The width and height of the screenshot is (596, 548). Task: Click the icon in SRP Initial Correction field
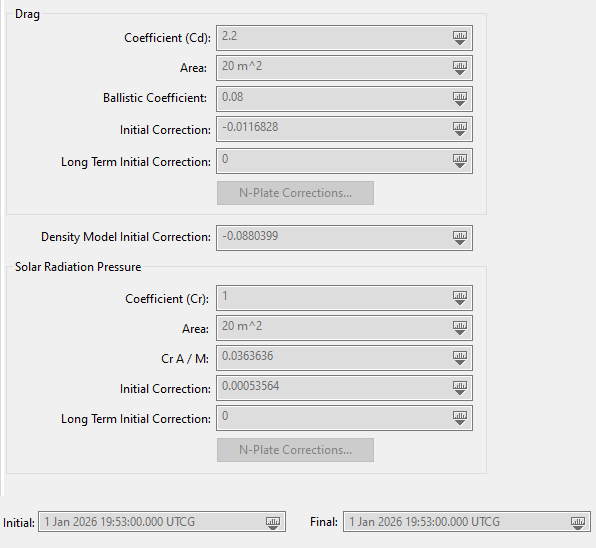460,388
